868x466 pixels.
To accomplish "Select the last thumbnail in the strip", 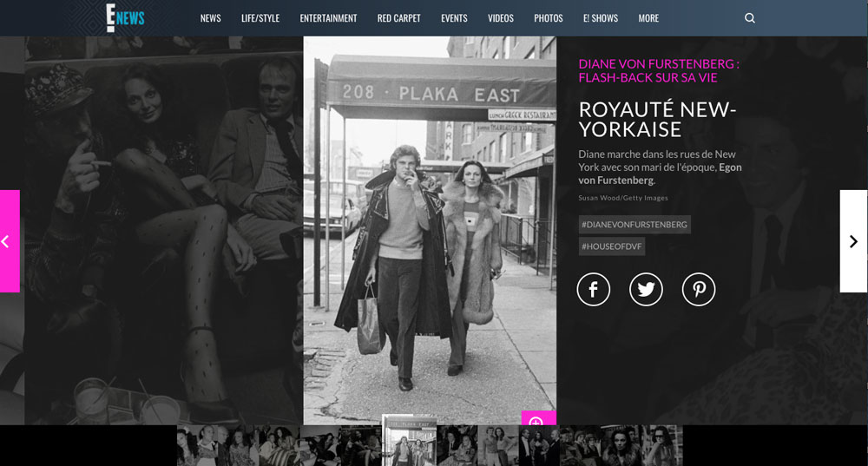I will [662, 445].
